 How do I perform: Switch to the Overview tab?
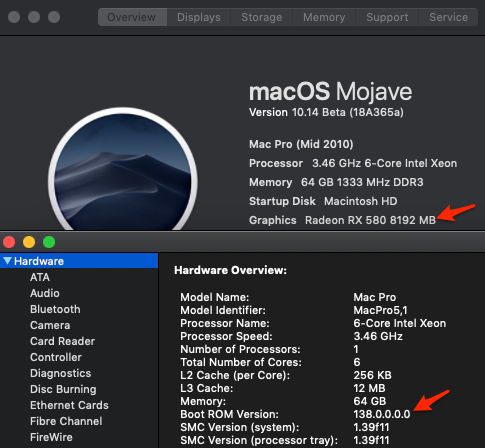(132, 17)
